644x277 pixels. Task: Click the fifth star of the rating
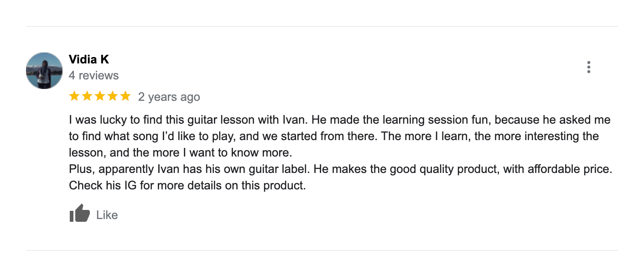click(x=125, y=96)
